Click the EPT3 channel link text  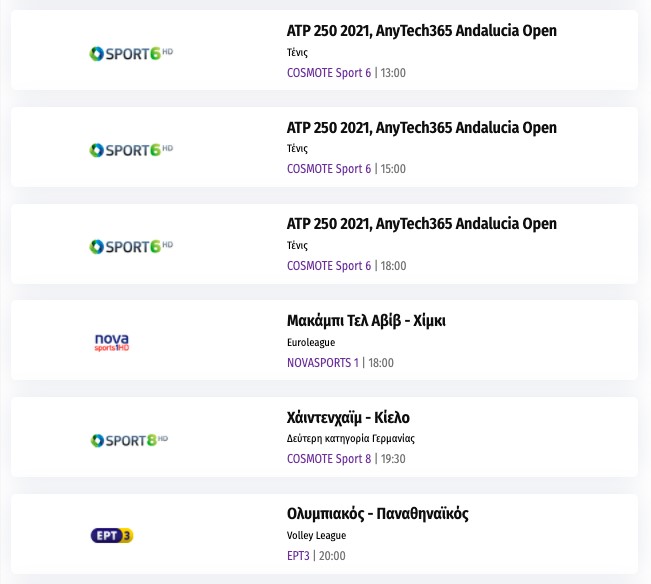coord(298,556)
